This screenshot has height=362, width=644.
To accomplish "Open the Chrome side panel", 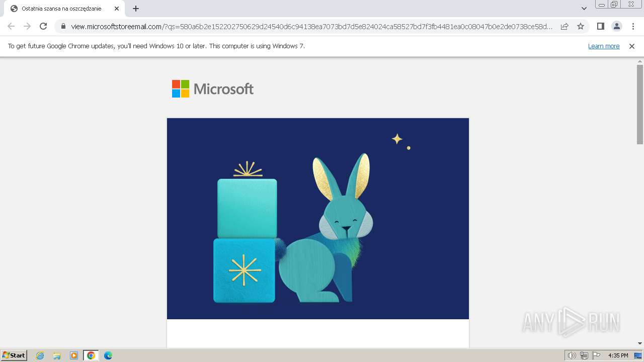I will 600,26.
